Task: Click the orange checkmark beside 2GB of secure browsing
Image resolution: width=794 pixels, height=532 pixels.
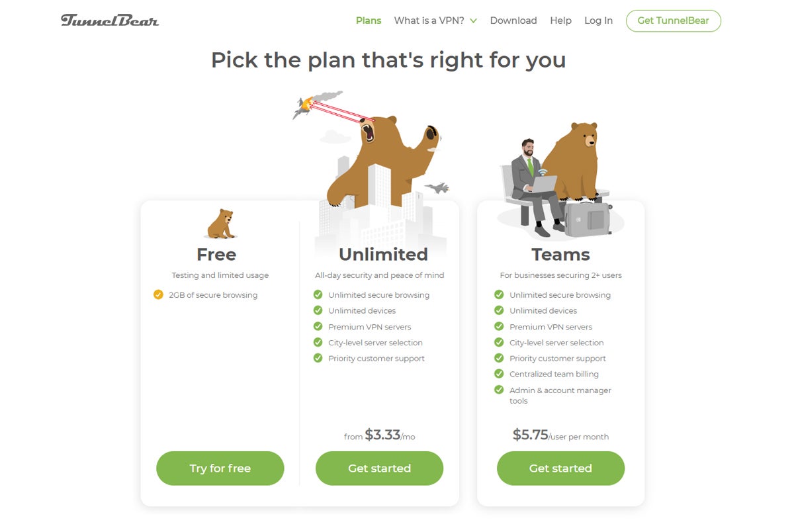Action: click(158, 295)
